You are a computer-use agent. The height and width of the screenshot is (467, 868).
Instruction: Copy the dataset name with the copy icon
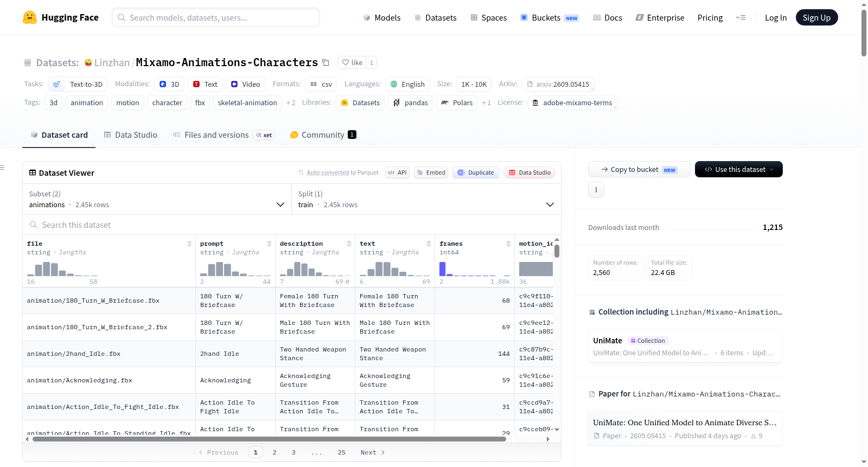tap(325, 62)
